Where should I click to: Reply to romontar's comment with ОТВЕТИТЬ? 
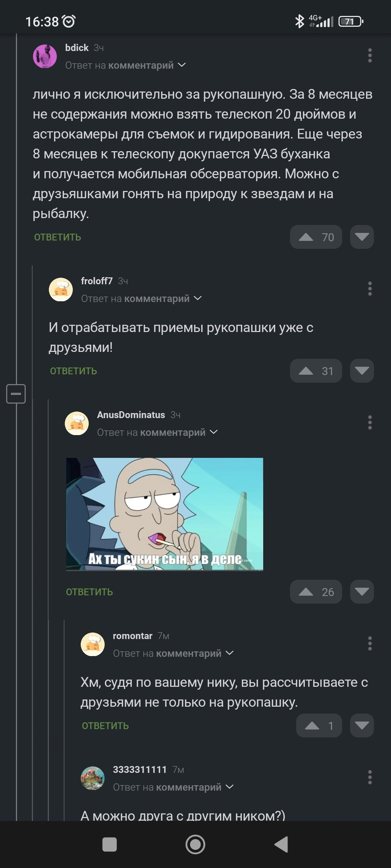(105, 726)
